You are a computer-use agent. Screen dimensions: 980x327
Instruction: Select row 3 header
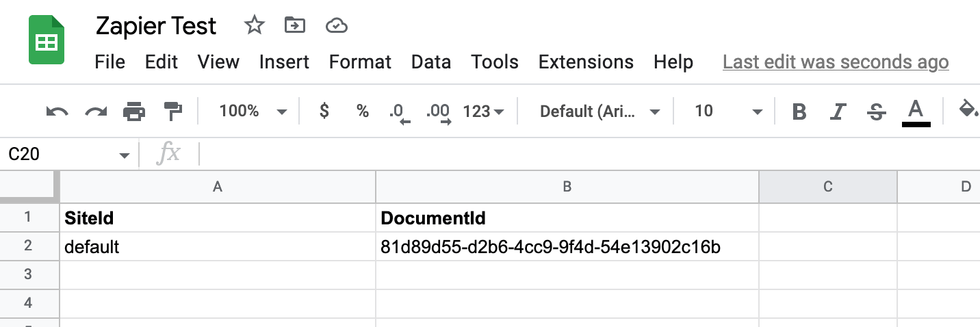pyautogui.click(x=29, y=275)
